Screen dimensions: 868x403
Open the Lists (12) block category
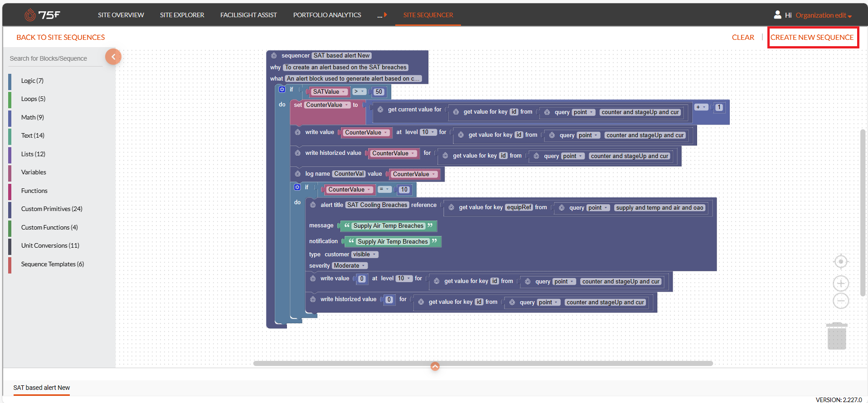(33, 154)
